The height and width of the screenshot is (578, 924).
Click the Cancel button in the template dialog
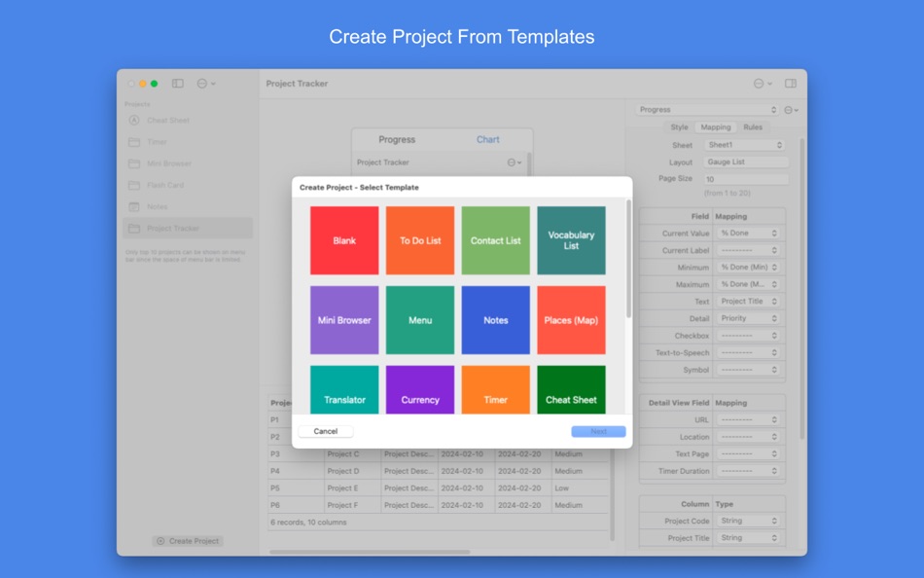tap(325, 431)
